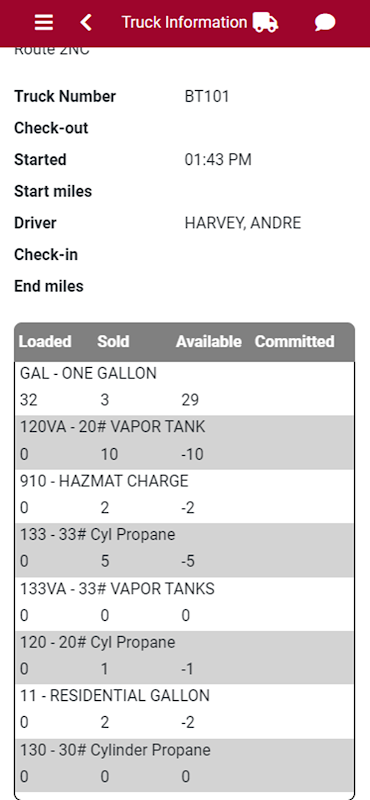Viewport: 370px width, 800px height.
Task: Click the truck icon in header
Action: (265, 22)
